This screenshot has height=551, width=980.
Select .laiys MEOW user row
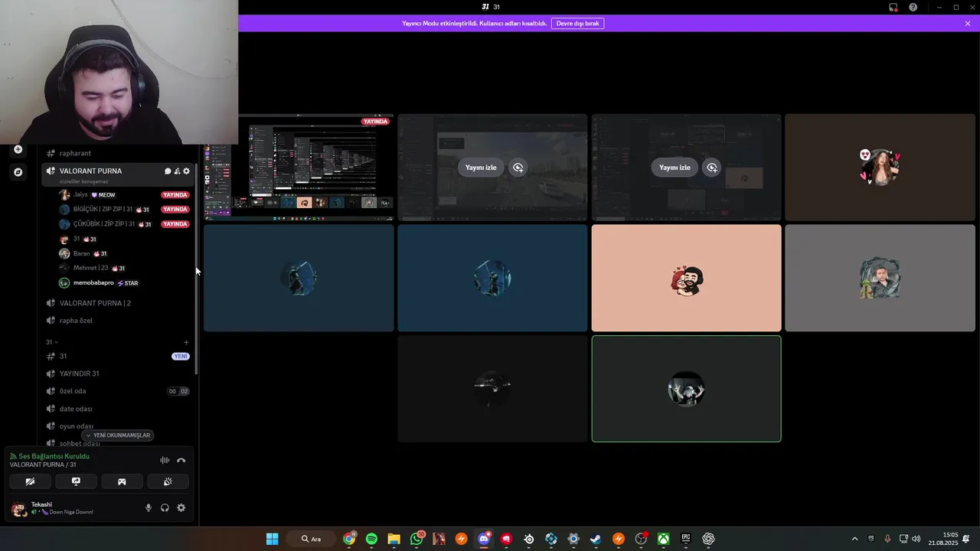coord(123,194)
